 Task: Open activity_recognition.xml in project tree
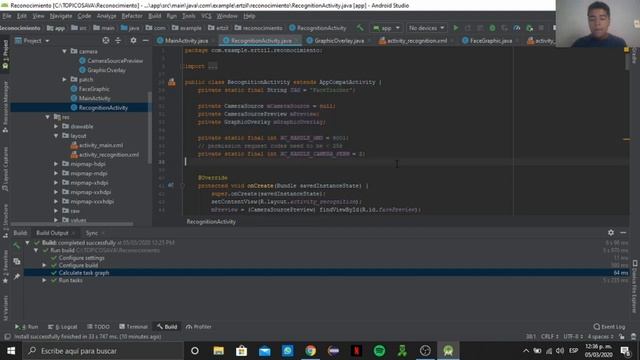(x=104, y=154)
